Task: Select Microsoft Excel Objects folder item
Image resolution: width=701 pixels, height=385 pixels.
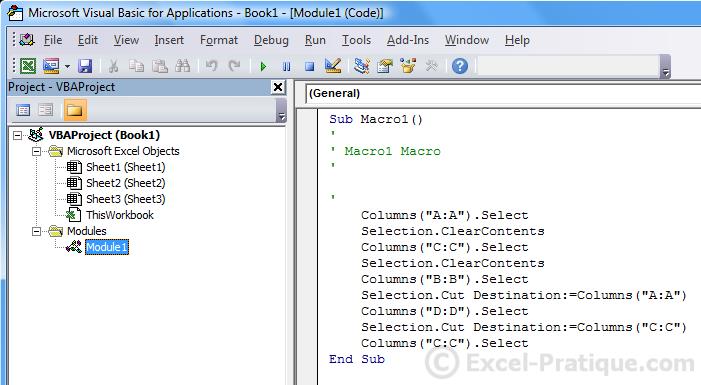Action: (123, 151)
